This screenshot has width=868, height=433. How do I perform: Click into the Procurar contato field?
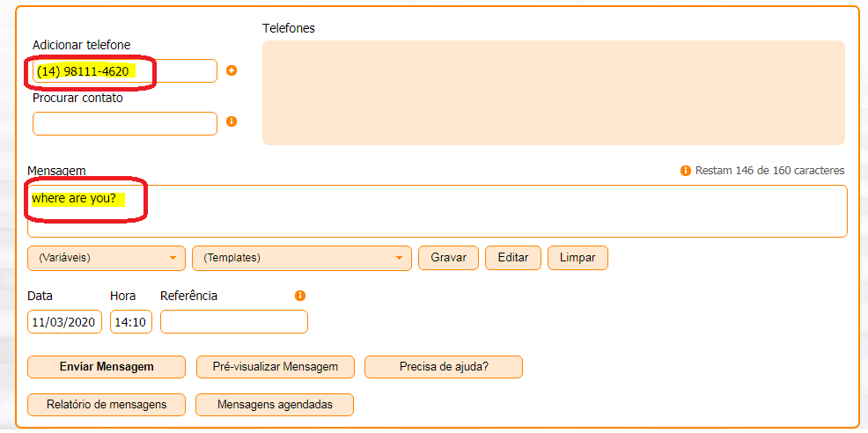125,123
